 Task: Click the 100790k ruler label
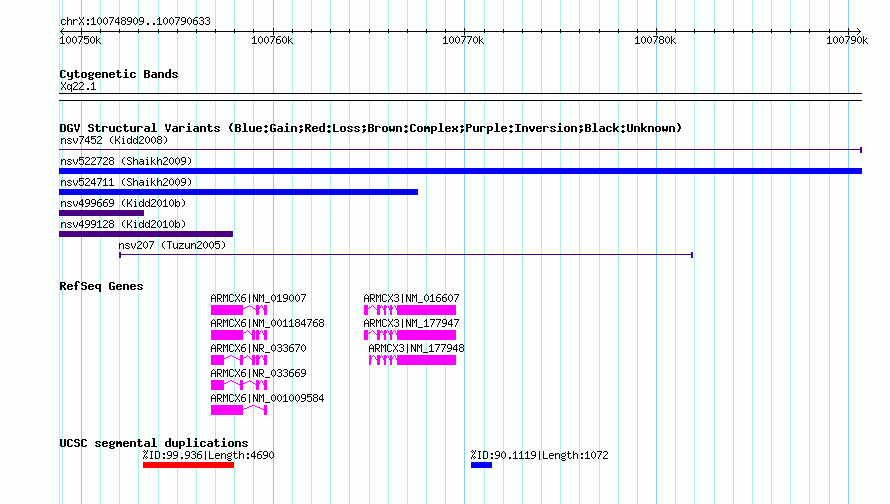[x=847, y=40]
